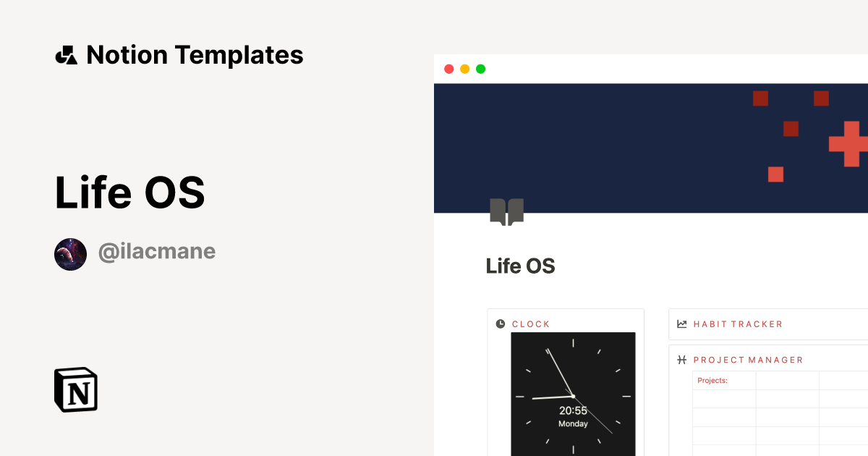Viewport: 868px width, 456px height.
Task: Click the CLOCK label text
Action: click(x=531, y=324)
